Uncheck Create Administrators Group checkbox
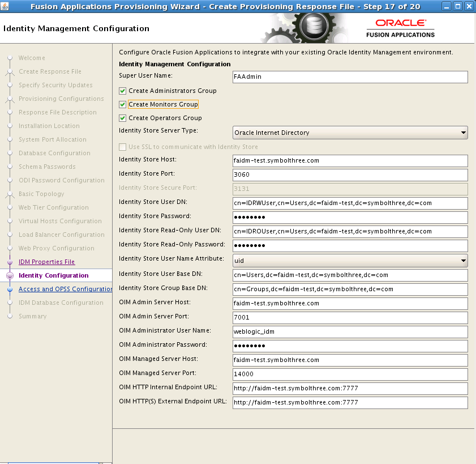Viewport: 476px width, 464px height. click(123, 91)
